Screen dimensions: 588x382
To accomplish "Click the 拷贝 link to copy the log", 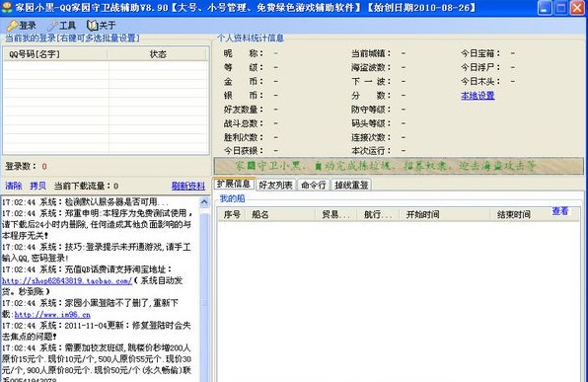I will 37,186.
